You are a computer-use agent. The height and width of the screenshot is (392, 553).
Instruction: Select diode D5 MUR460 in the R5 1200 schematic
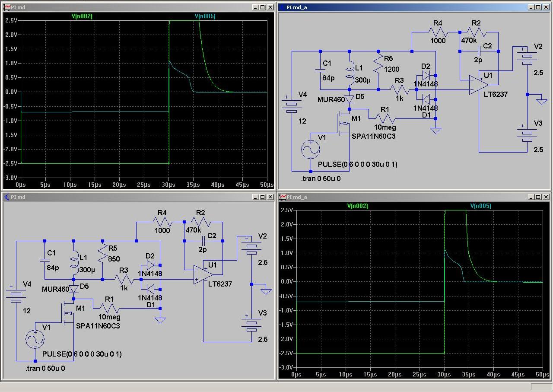pyautogui.click(x=349, y=99)
